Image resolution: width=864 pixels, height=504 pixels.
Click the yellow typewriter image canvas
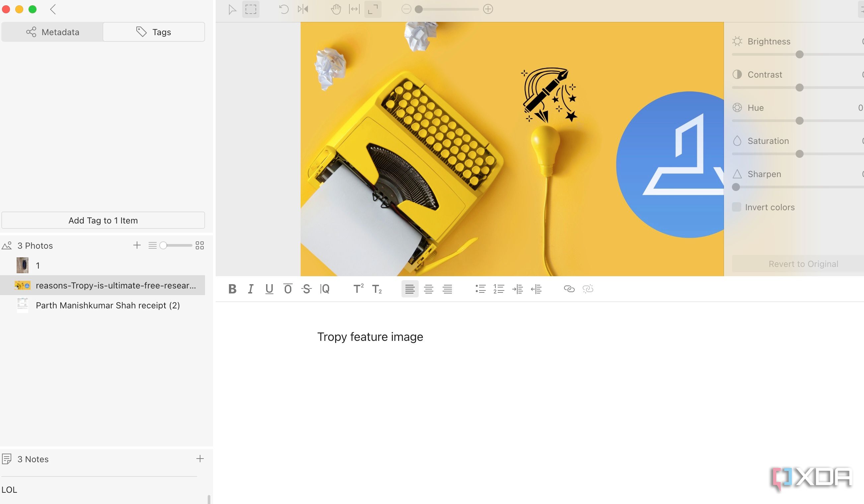[512, 149]
